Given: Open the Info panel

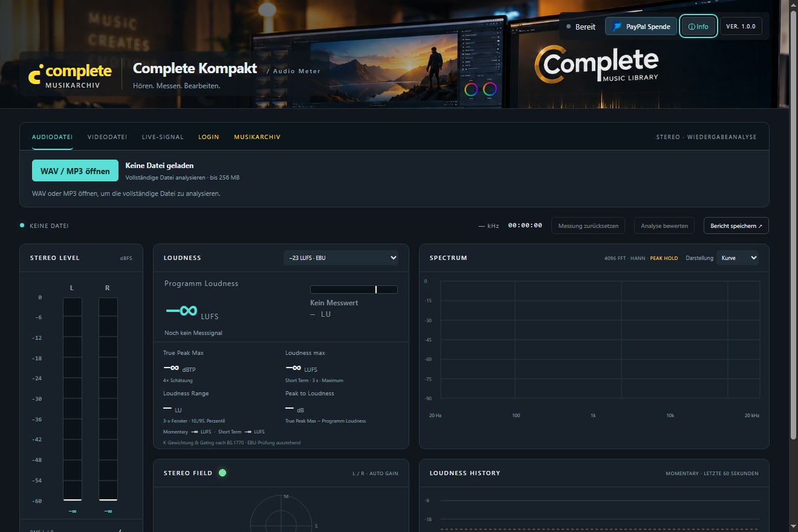Looking at the screenshot, I should (698, 27).
